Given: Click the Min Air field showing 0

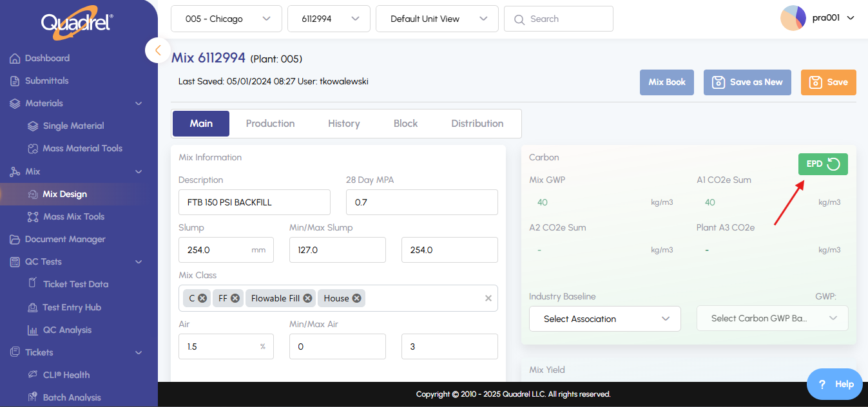Looking at the screenshot, I should (x=338, y=346).
